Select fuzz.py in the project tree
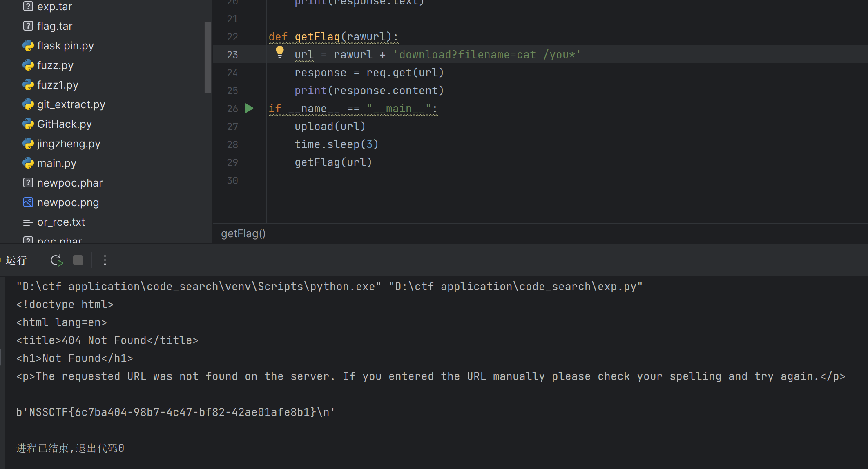The height and width of the screenshot is (469, 868). 55,65
